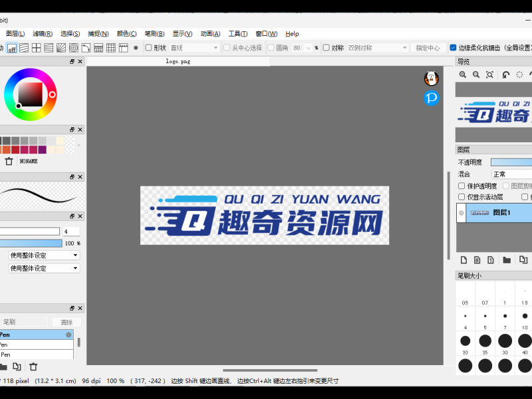
Task: Select the third Pen brush row
Action: point(37,354)
